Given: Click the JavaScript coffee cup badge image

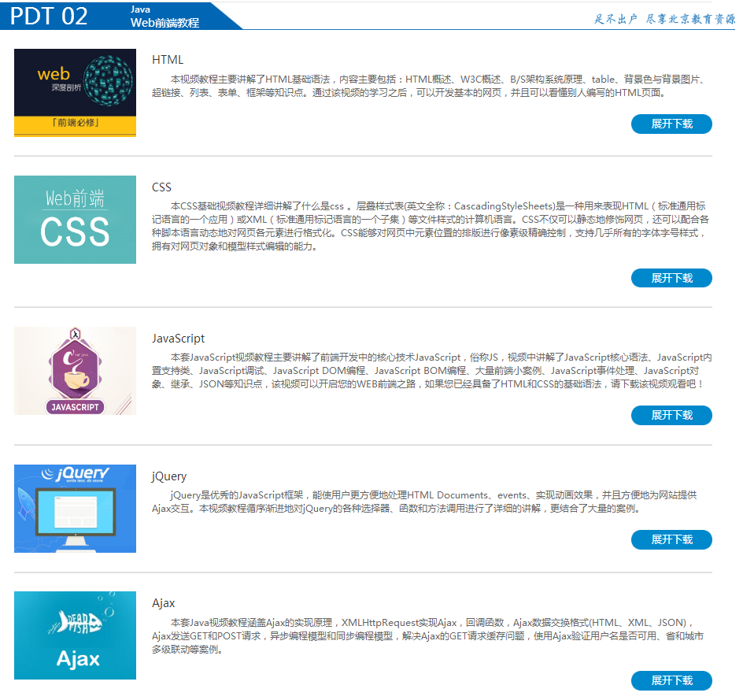Looking at the screenshot, I should (75, 371).
